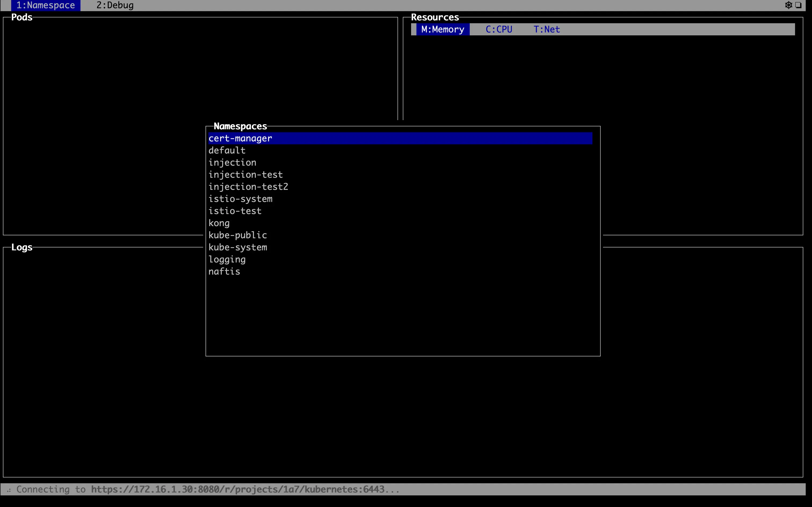812x507 pixels.
Task: Select the M:Memory resource tab
Action: point(442,30)
